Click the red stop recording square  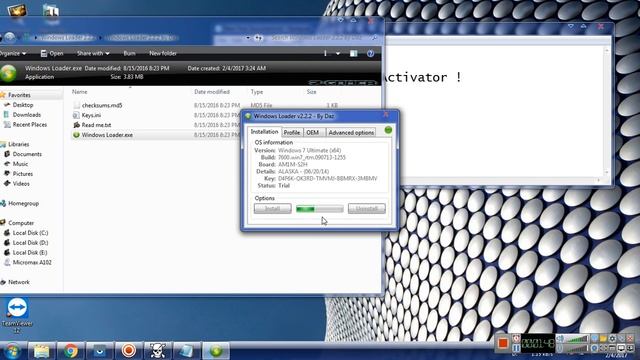[503, 343]
